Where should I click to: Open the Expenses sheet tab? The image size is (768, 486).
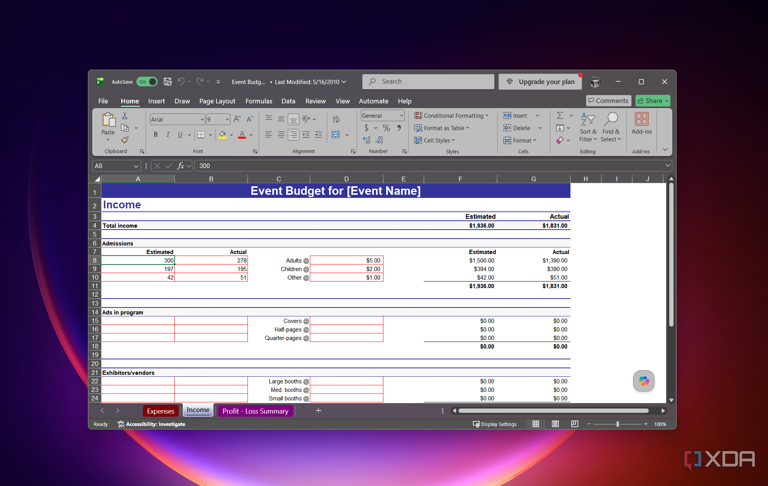pyautogui.click(x=160, y=411)
